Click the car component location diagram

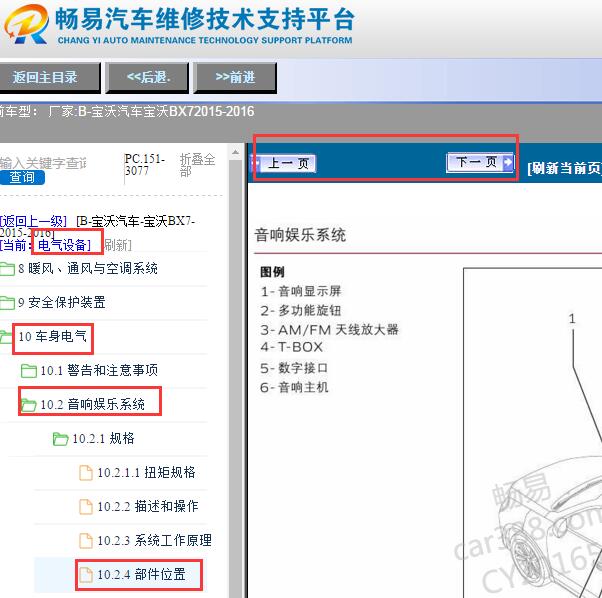pyautogui.click(x=533, y=433)
